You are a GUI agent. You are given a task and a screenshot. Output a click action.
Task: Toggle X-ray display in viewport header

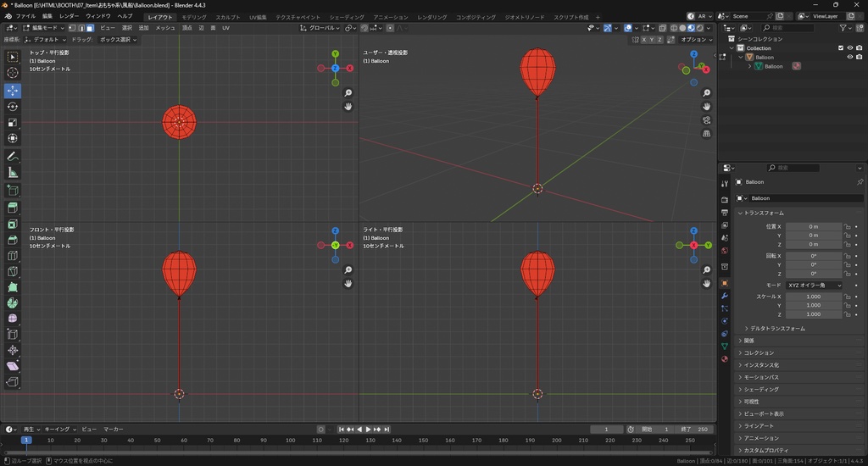[x=663, y=28]
